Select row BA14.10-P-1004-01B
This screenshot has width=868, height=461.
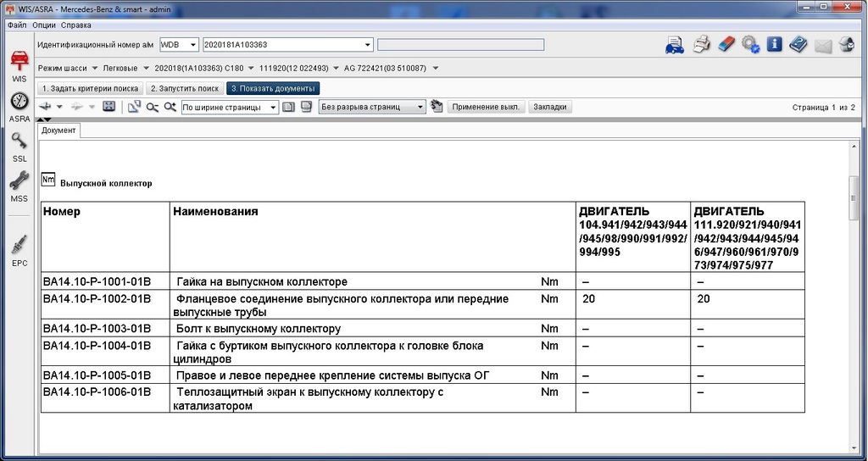pos(423,352)
